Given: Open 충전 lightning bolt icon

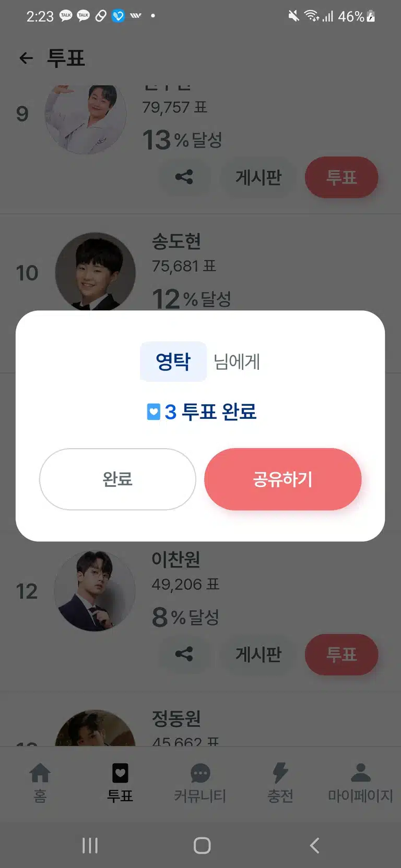Looking at the screenshot, I should point(280,773).
